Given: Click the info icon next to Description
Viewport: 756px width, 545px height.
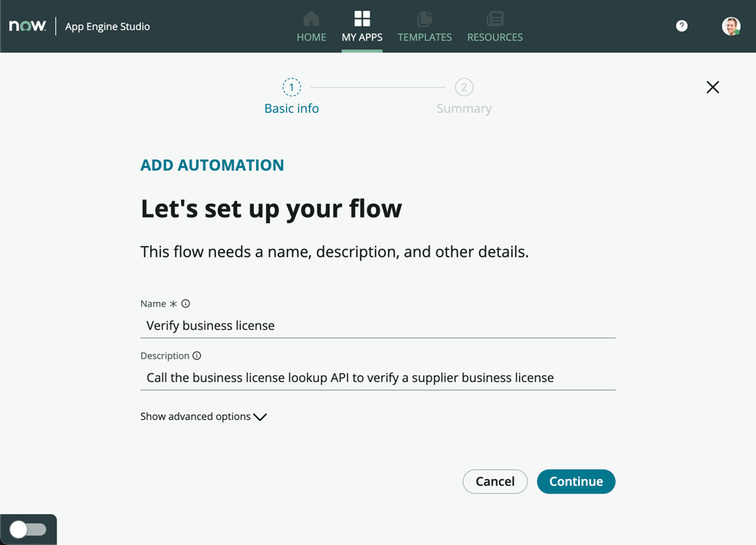Looking at the screenshot, I should pyautogui.click(x=197, y=356).
